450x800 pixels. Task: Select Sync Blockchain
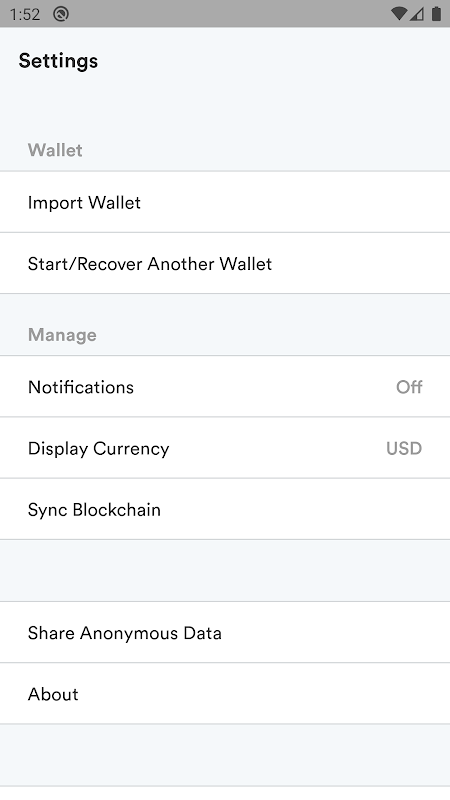pos(225,509)
